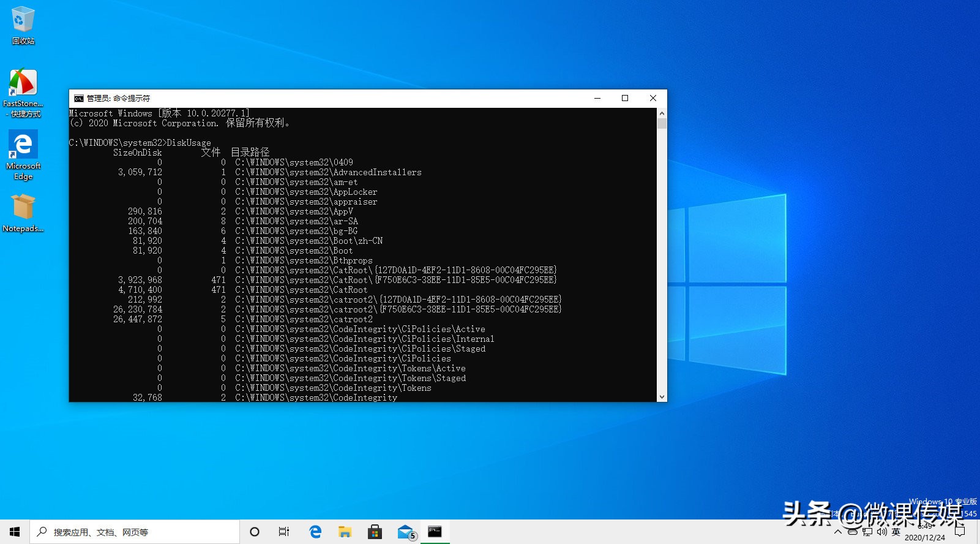This screenshot has width=980, height=544.
Task: Click the system32\ar-SA path line
Action: [x=296, y=221]
